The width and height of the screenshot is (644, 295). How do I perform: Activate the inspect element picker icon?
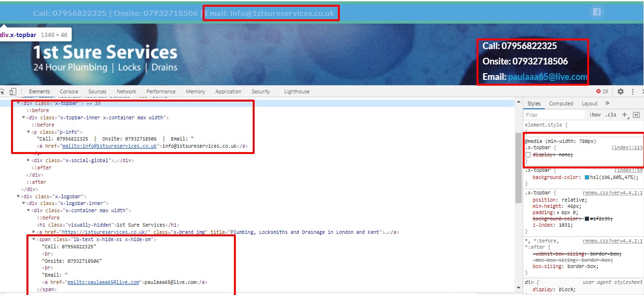(x=2, y=91)
